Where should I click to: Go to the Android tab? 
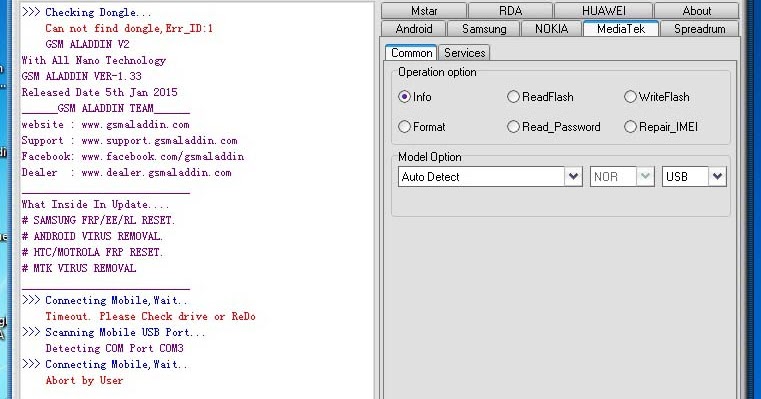coord(414,29)
